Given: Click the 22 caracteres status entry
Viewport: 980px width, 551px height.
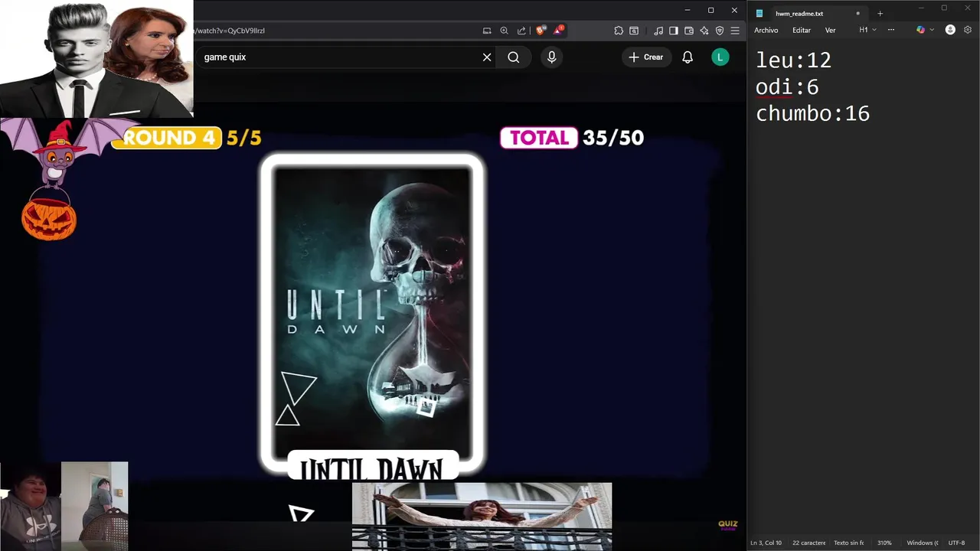Looking at the screenshot, I should tap(809, 543).
